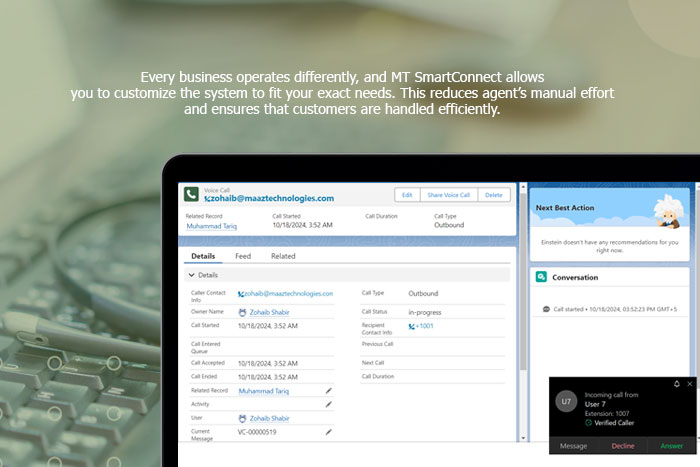Edit Related Record with pencil icon

pyautogui.click(x=329, y=391)
